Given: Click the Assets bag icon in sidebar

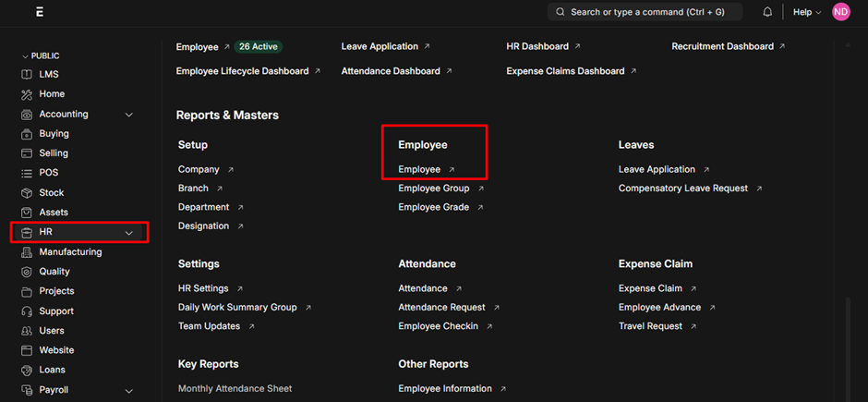Looking at the screenshot, I should click(27, 213).
